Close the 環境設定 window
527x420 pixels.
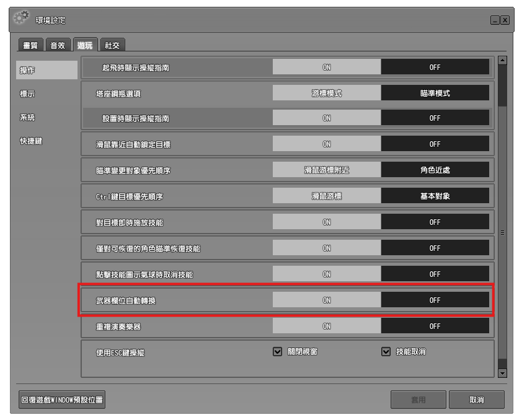505,20
